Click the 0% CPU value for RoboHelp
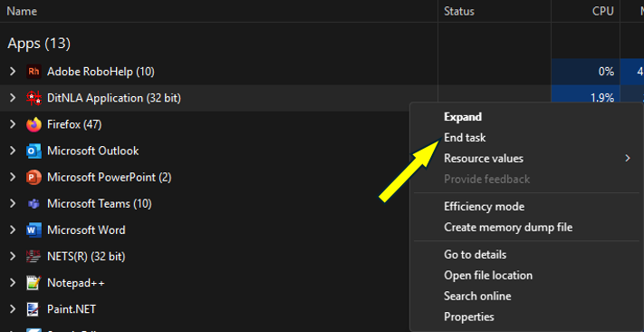Image resolution: width=644 pixels, height=332 pixels. coord(606,72)
